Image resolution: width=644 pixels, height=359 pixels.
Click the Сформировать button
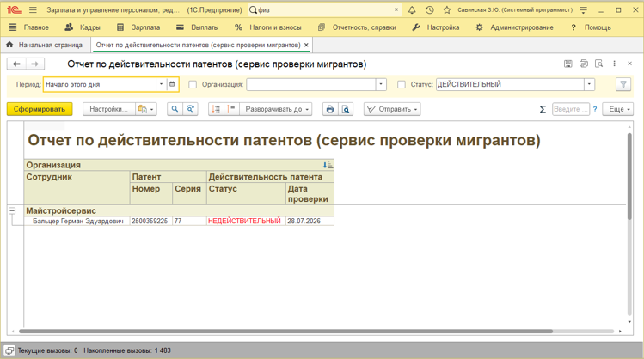tap(40, 109)
